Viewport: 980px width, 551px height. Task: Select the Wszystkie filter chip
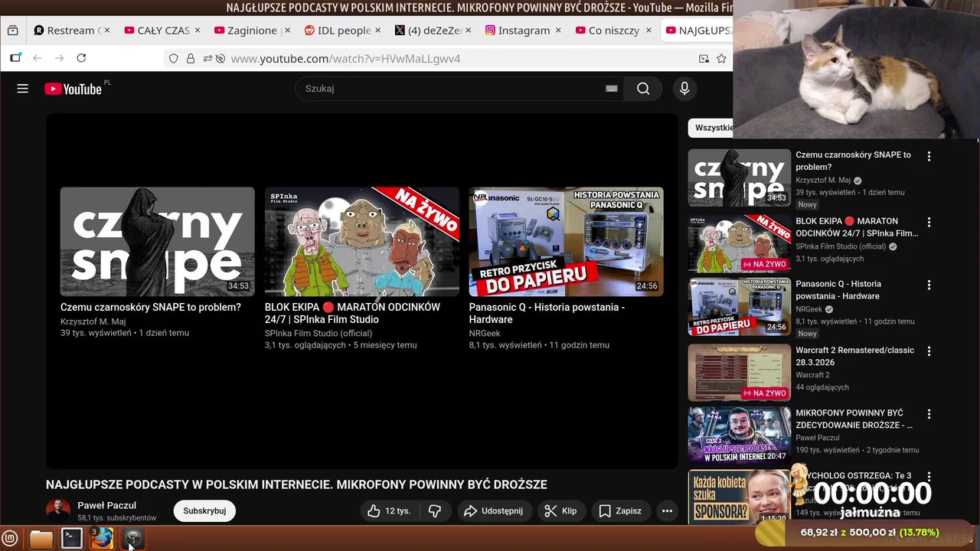(x=711, y=128)
